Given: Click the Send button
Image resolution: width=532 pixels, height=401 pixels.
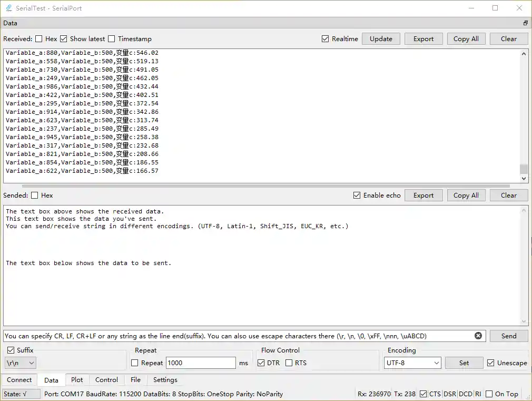Looking at the screenshot, I should pos(509,336).
